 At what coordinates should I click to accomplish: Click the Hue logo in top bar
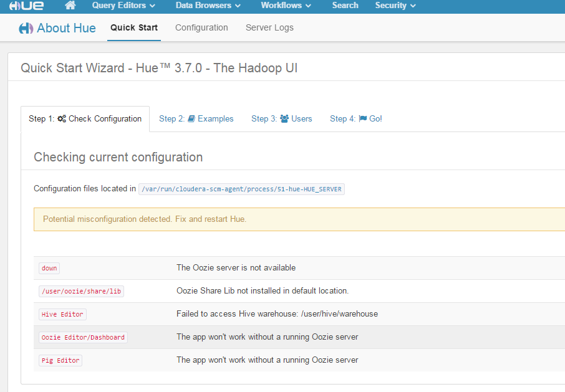[26, 6]
